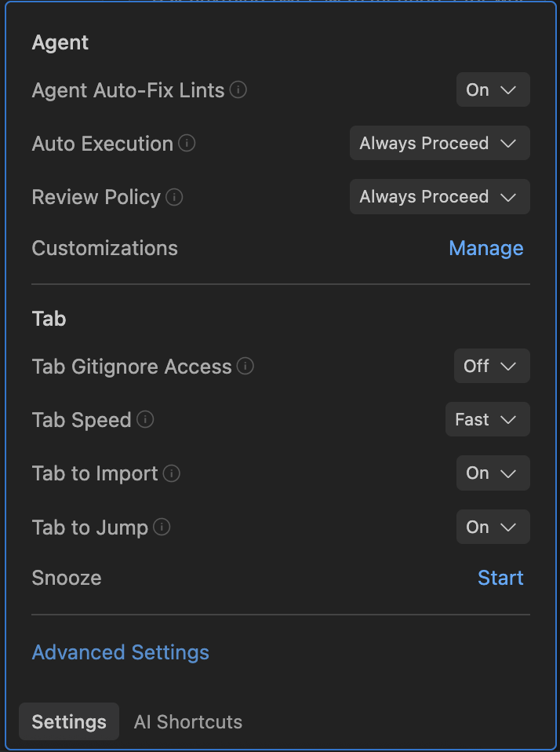Click the Tab Gitignore Access info icon
Viewport: 560px width, 752px height.
tap(245, 366)
